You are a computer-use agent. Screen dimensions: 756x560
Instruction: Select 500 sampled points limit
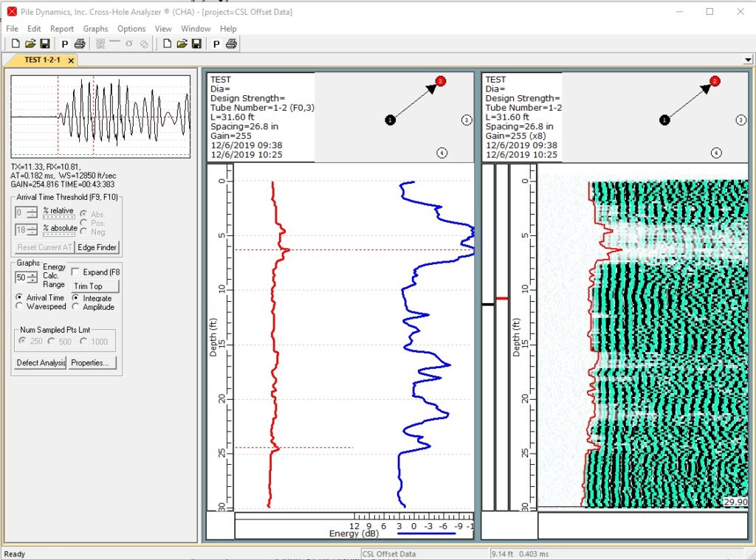tap(51, 341)
